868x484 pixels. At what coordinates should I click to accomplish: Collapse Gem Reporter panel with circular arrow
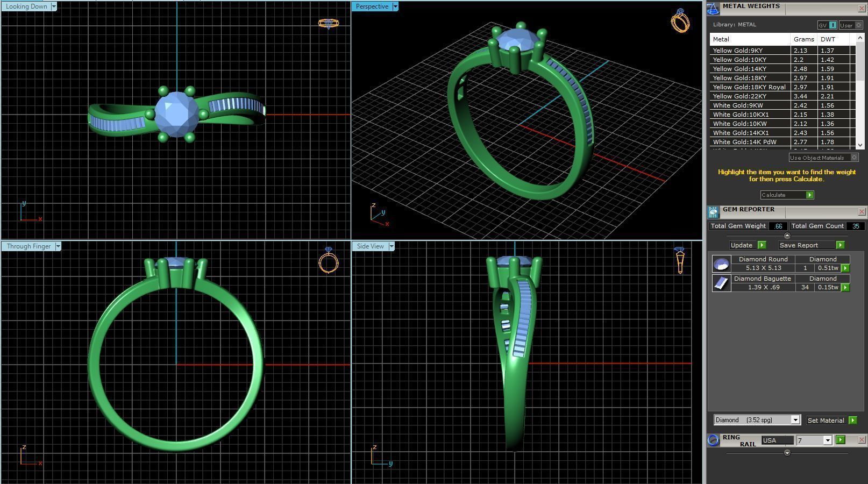coord(787,236)
